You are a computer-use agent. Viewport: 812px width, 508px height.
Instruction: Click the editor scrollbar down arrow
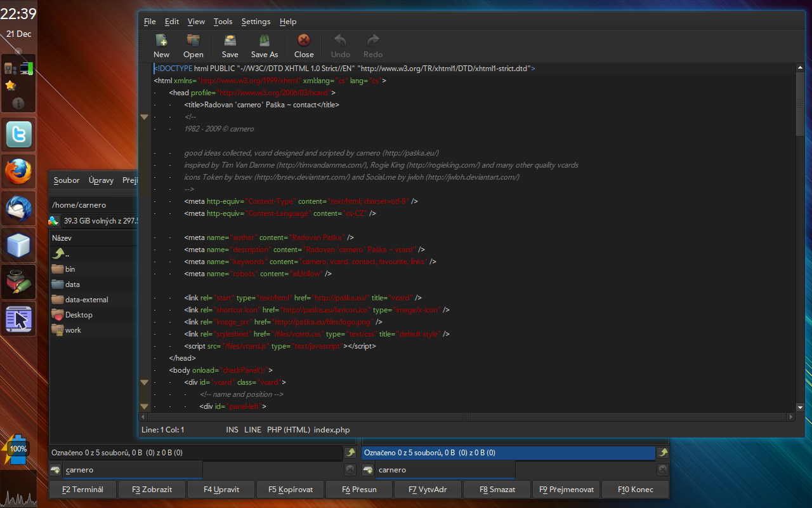click(800, 407)
